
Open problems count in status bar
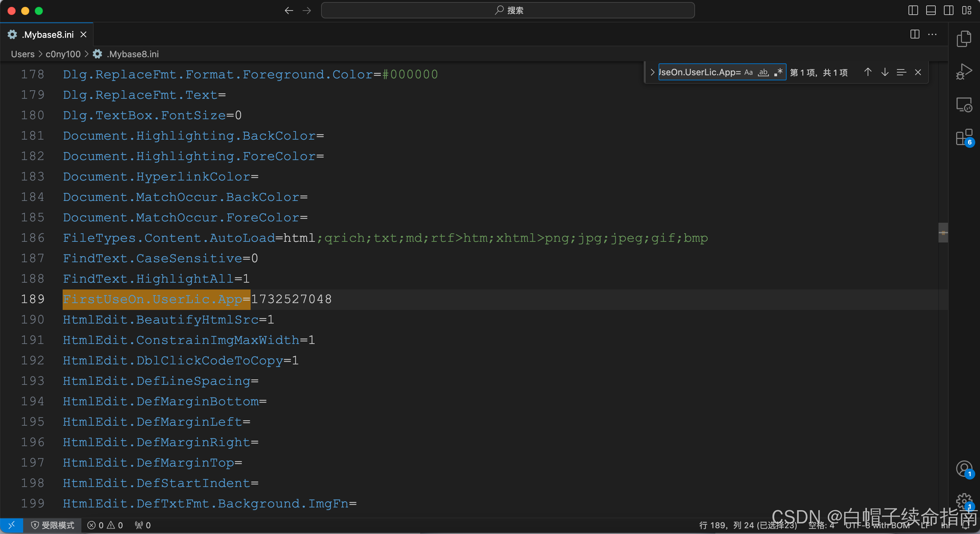click(105, 525)
